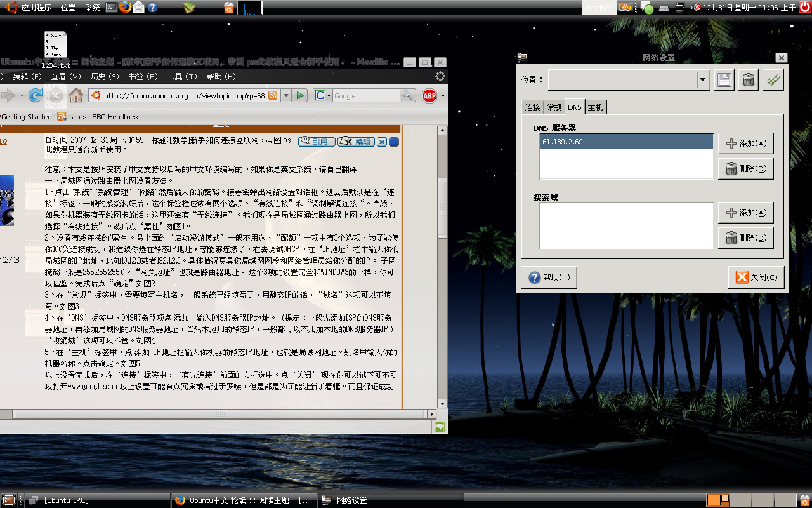Select the DNS tab

click(575, 107)
